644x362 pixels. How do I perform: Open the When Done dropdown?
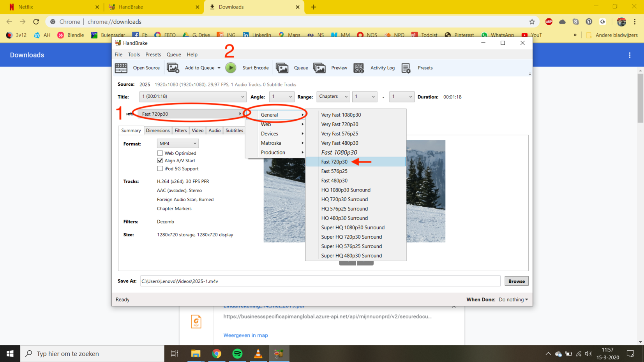point(513,299)
